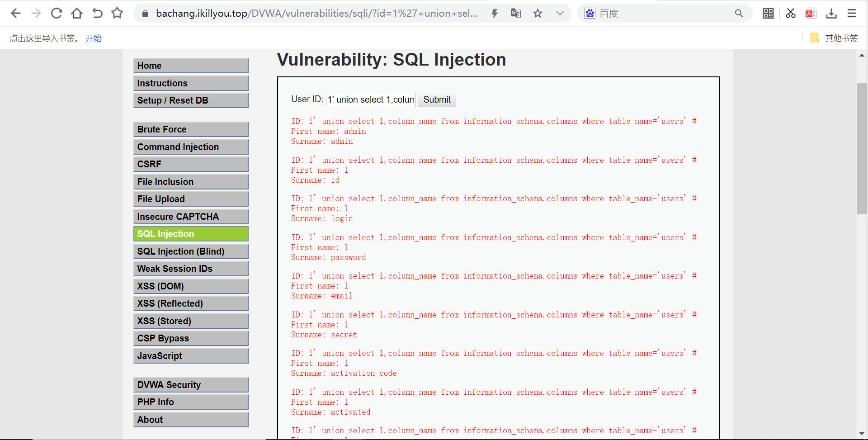Go to Insecure CAPTCHA page

click(191, 217)
